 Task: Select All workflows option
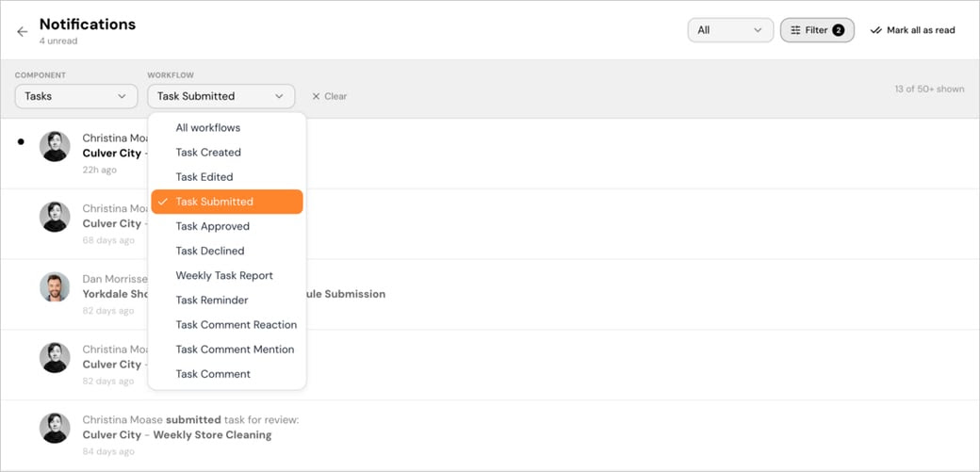click(x=227, y=127)
